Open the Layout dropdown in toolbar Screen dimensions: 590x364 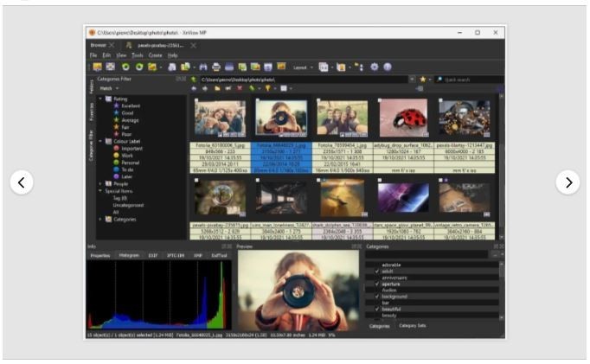(303, 67)
